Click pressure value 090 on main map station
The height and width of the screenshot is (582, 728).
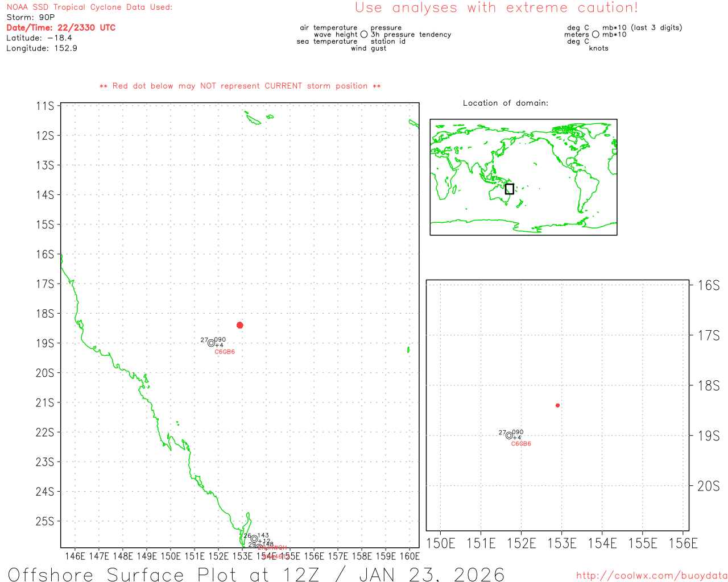[x=220, y=339]
